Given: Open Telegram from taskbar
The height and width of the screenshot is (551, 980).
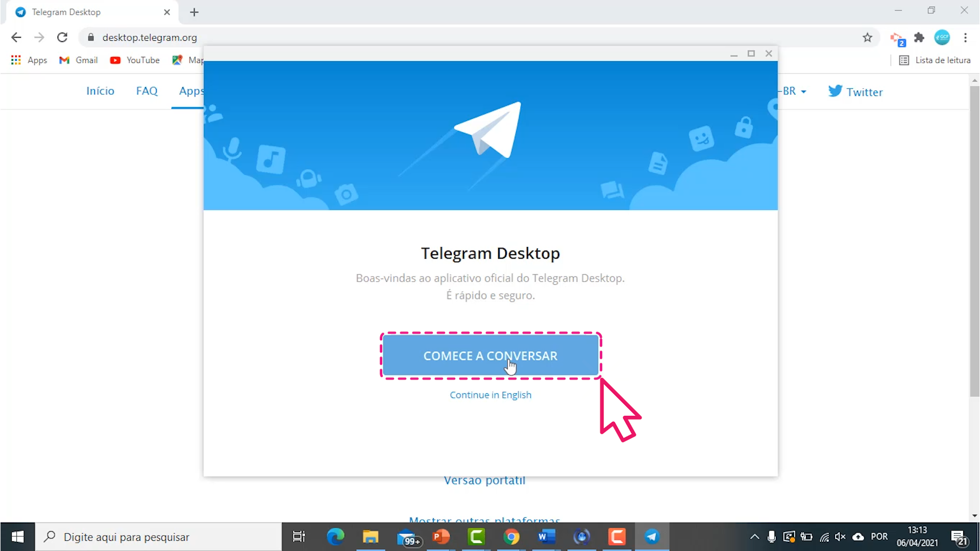Looking at the screenshot, I should [652, 537].
